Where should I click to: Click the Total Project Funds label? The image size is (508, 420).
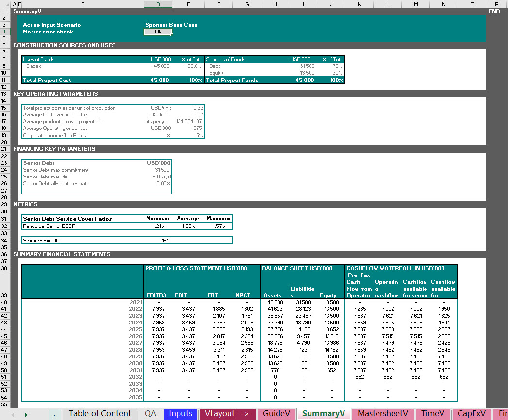click(x=232, y=80)
